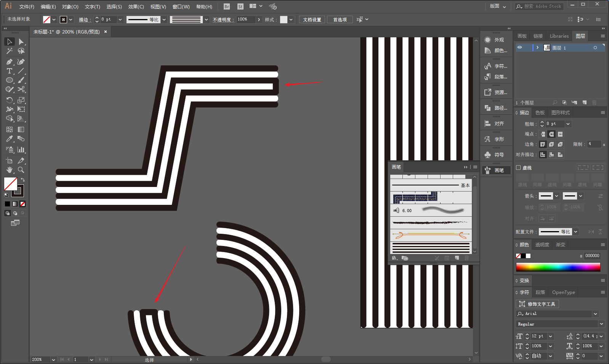This screenshot has height=364, width=609.
Task: Open the 样式 graphic style dropdown
Action: (291, 19)
